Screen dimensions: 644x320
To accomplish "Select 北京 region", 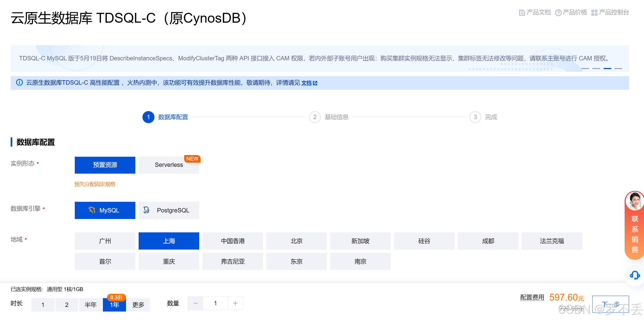I will [297, 241].
